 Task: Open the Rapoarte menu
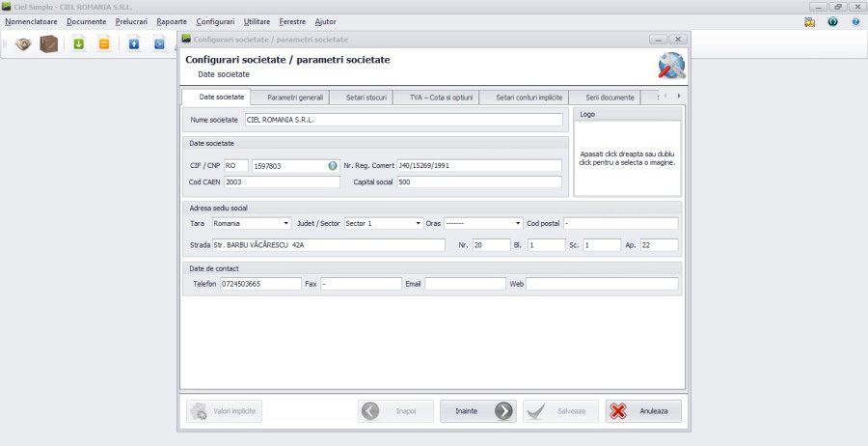[172, 21]
